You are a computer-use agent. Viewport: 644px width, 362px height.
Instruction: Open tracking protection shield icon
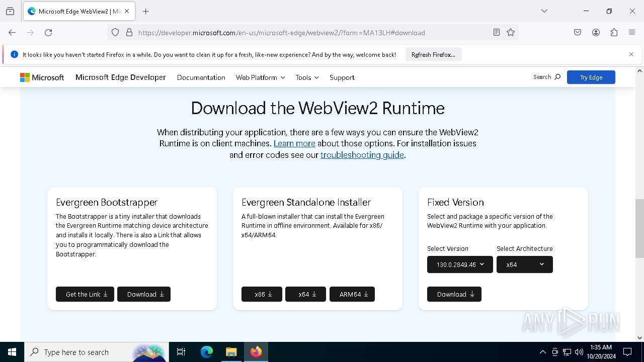pos(115,33)
